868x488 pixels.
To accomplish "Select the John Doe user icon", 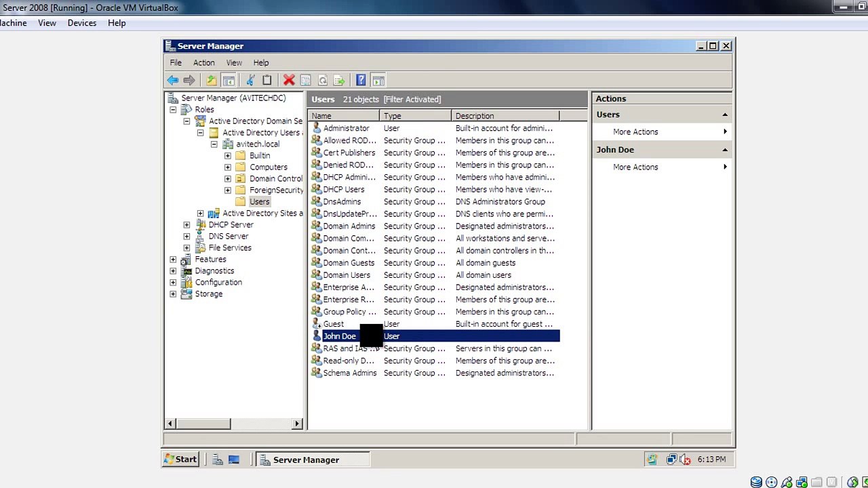I will 316,336.
